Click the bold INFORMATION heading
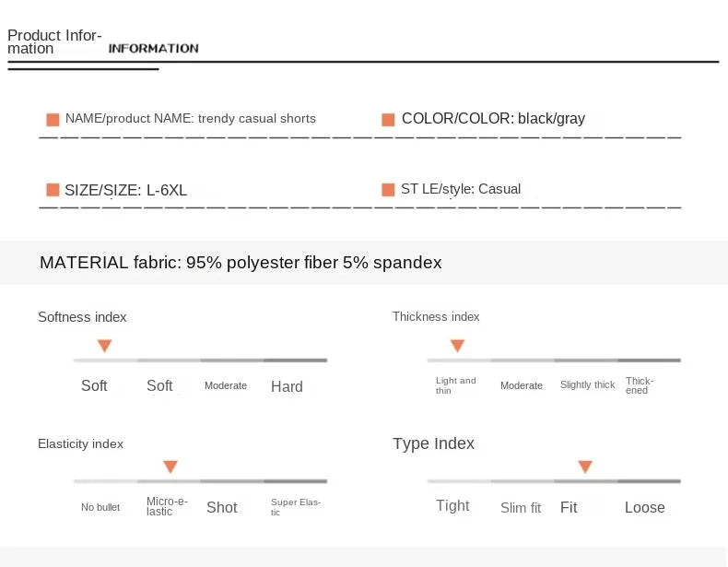 click(153, 48)
